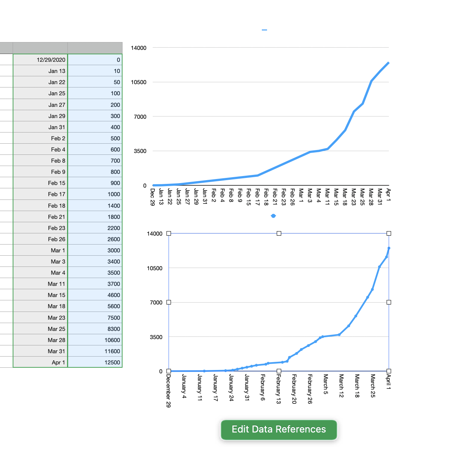Select the Feb 8 cell

tap(40, 160)
